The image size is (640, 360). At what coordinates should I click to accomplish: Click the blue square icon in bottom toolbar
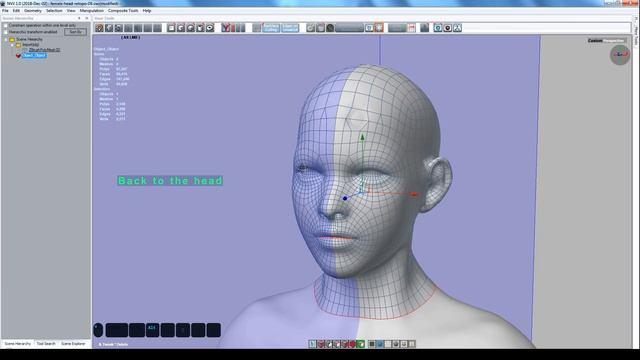[x=380, y=344]
